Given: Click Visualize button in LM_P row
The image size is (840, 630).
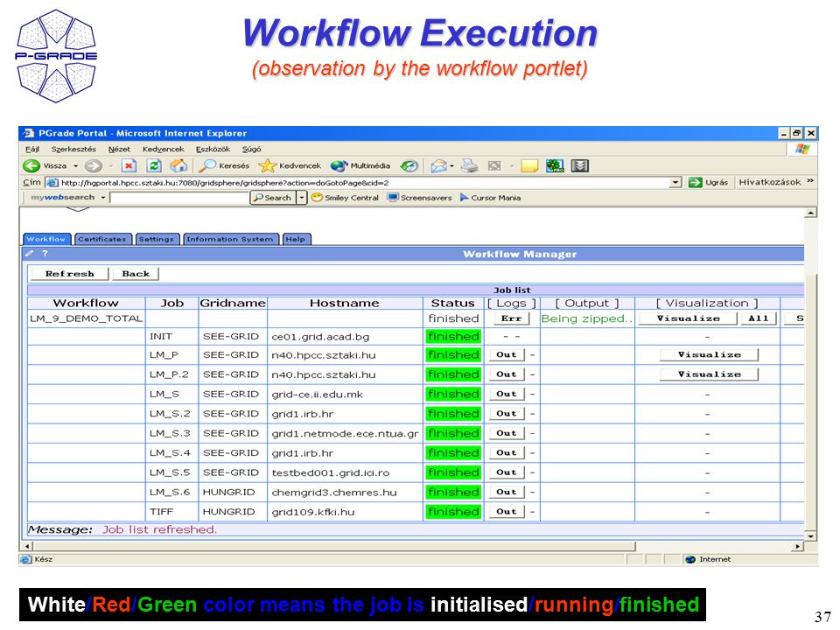Looking at the screenshot, I should (710, 354).
